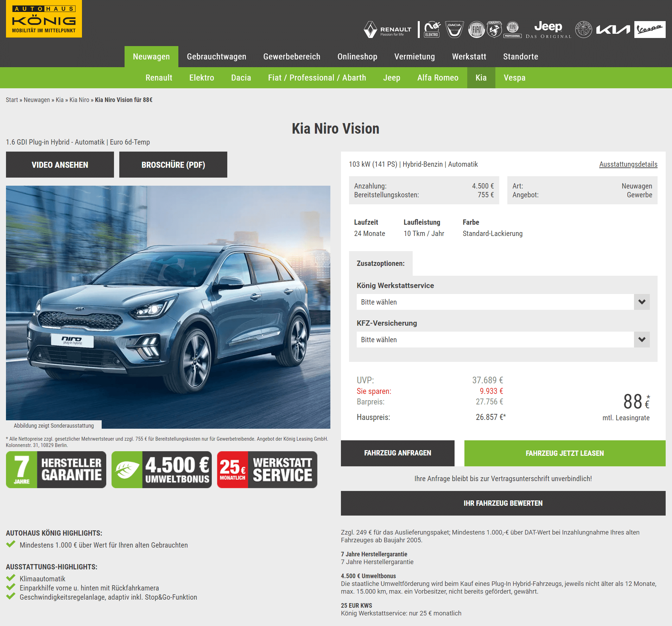The height and width of the screenshot is (626, 672).
Task: Click the '24 Monate' Laufzeit value
Action: 369,234
